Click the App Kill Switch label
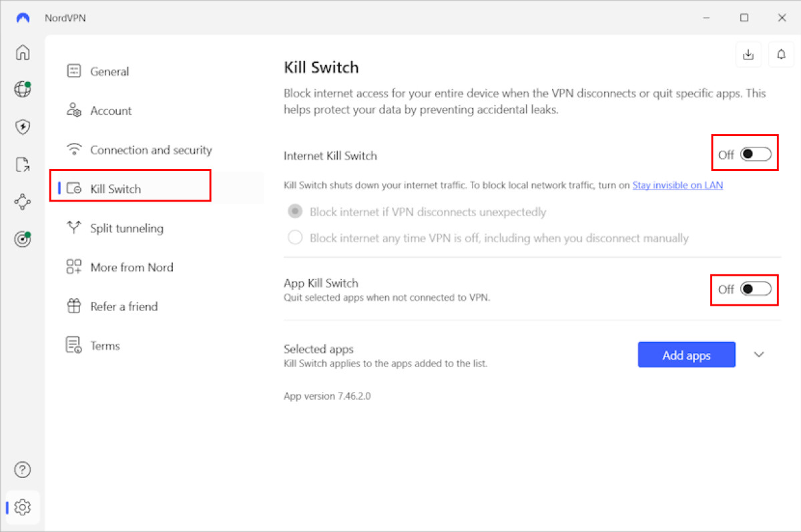Image resolution: width=801 pixels, height=532 pixels. [x=321, y=284]
